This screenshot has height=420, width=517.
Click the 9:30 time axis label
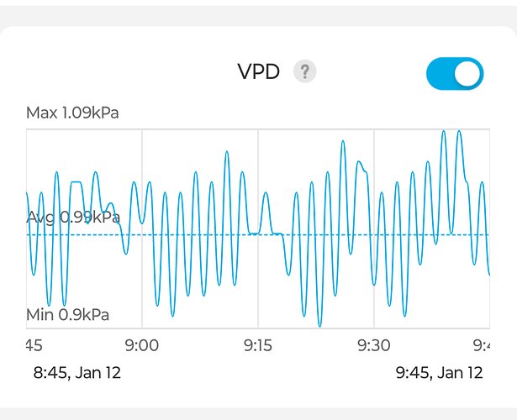coord(373,345)
